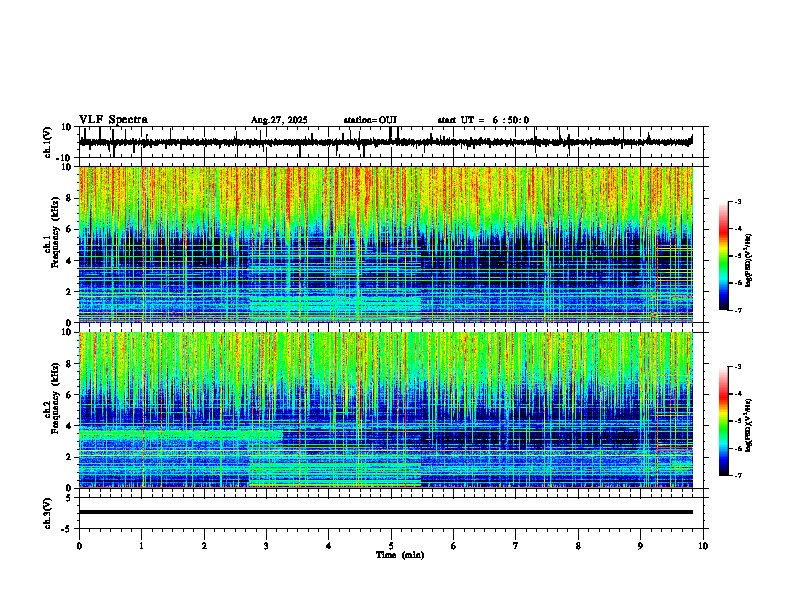Click the ch.1 color bar "log(PSD)" label
Viewport: 792px width, 612px height.
point(749,260)
